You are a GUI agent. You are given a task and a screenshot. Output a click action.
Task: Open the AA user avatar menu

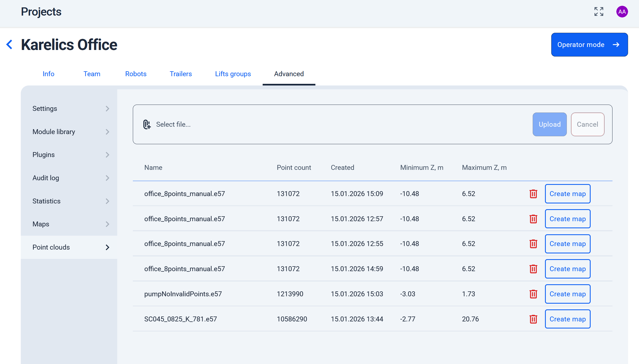622,12
